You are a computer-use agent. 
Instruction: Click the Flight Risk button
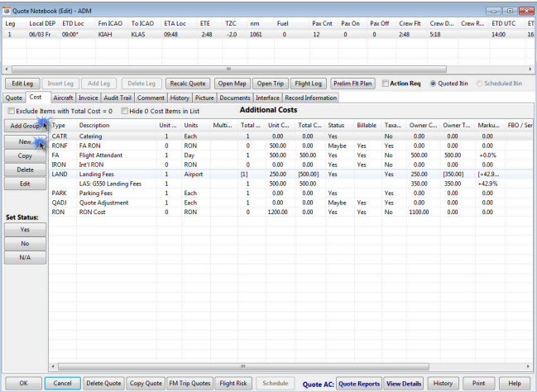click(233, 383)
